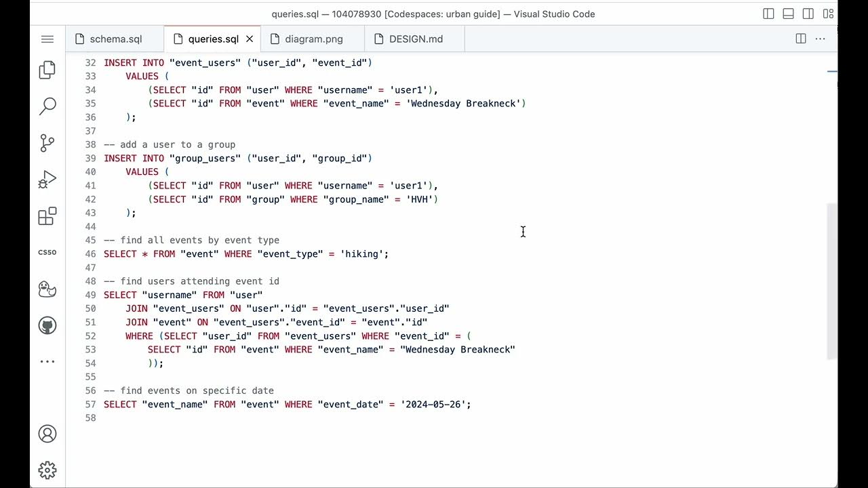Click the comment 'find users attending event id'
Screen dimensions: 868x488
191,281
